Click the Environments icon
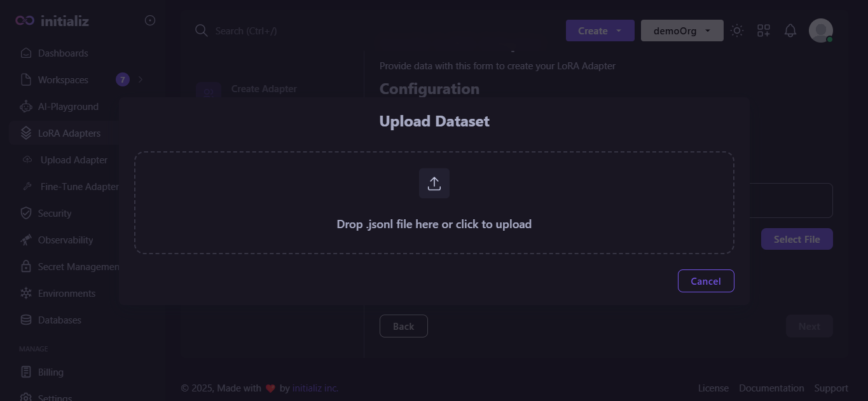 (x=26, y=294)
